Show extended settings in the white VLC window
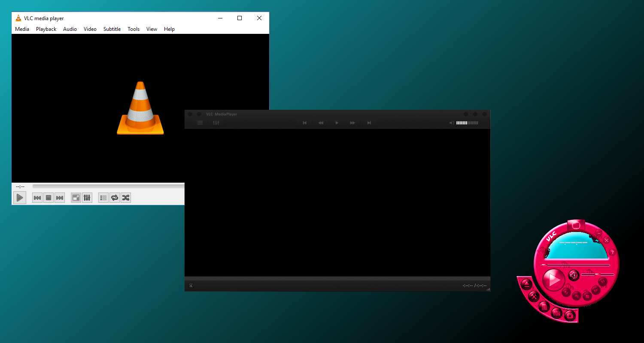Screen dimensions: 644x343 point(87,198)
